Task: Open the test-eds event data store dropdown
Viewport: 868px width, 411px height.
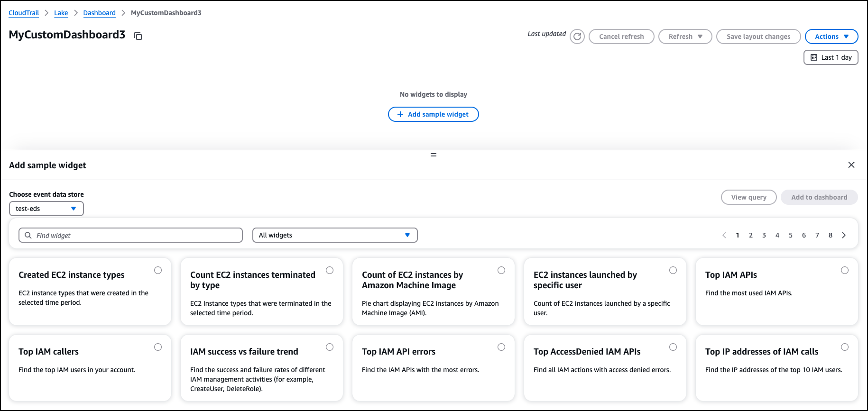Action: click(x=46, y=209)
